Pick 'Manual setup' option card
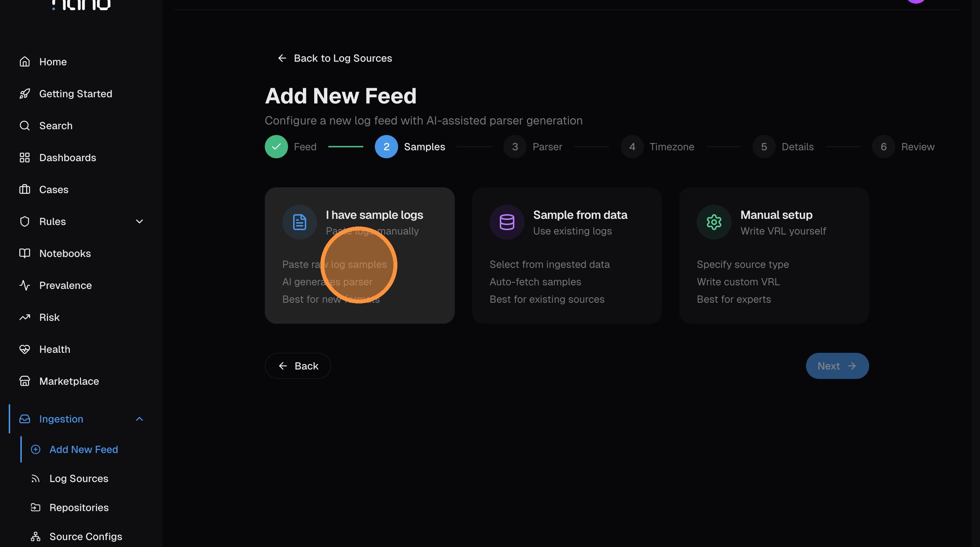Image resolution: width=980 pixels, height=547 pixels. tap(773, 255)
